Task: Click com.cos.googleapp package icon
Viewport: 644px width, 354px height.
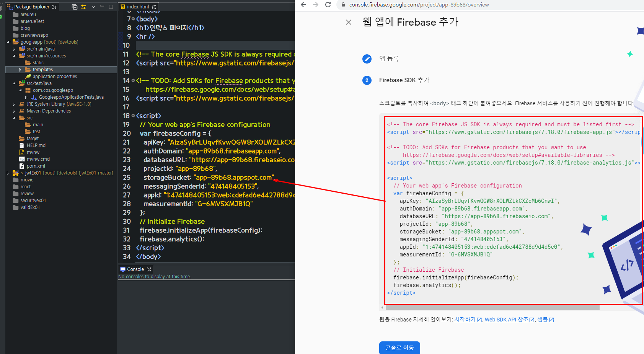Action: 28,90
